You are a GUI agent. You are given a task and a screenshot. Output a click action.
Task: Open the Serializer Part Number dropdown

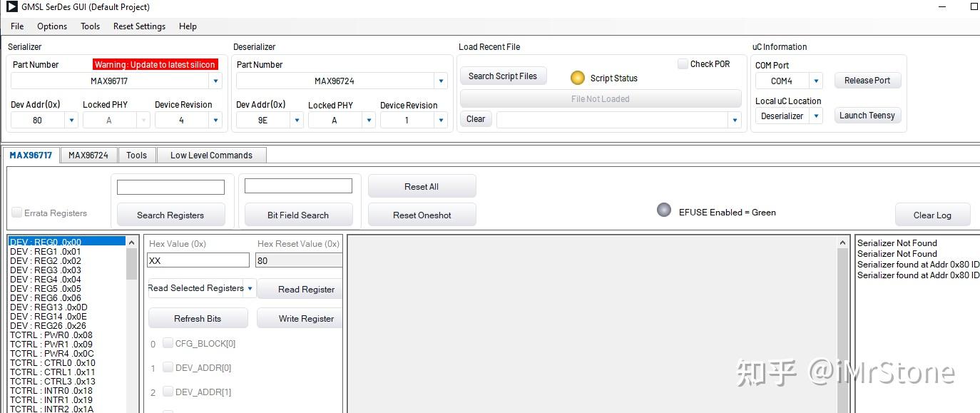(x=215, y=81)
